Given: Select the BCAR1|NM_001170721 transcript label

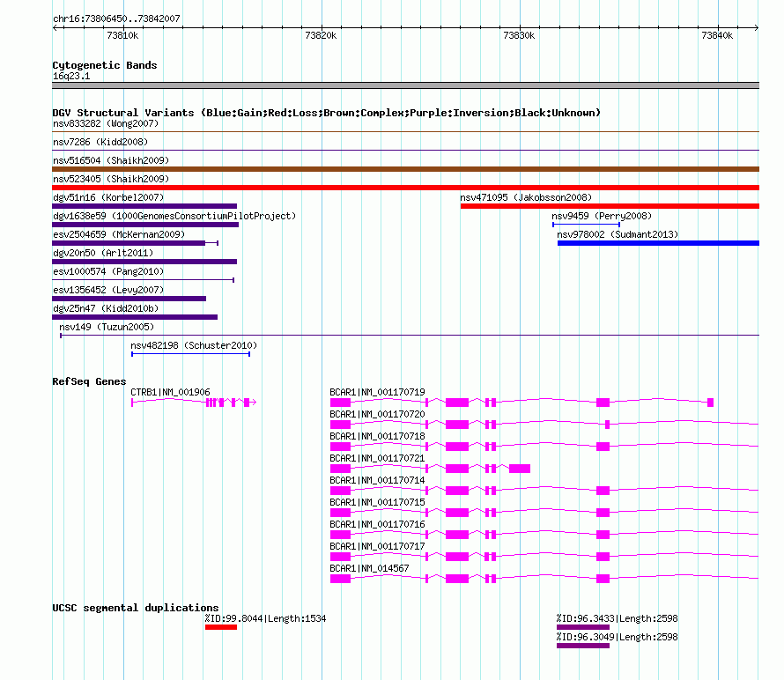Looking at the screenshot, I should click(378, 458).
